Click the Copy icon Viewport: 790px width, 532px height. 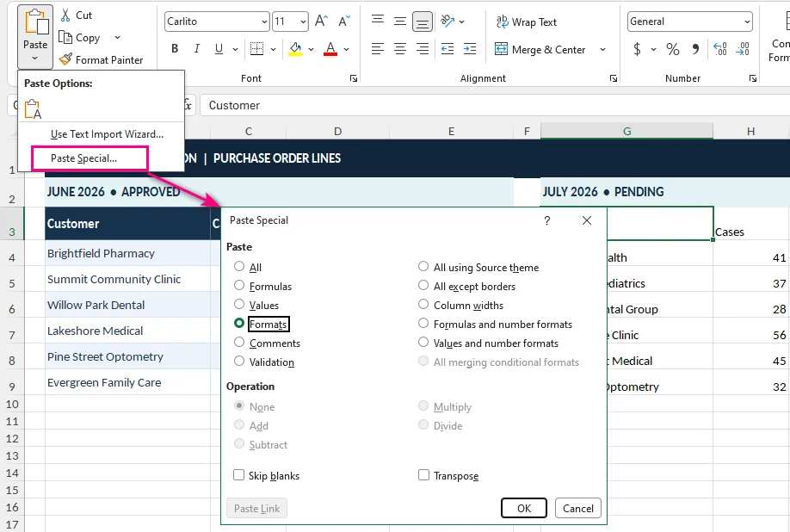click(65, 37)
